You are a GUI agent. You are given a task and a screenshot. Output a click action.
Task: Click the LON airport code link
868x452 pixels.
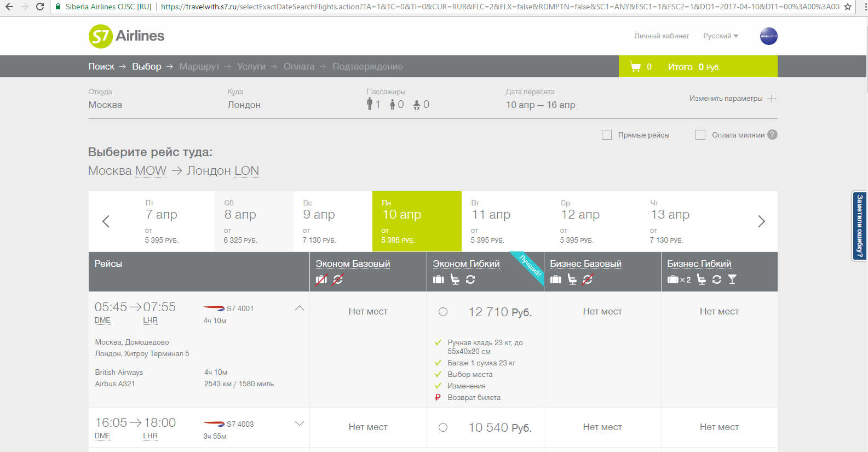point(246,171)
